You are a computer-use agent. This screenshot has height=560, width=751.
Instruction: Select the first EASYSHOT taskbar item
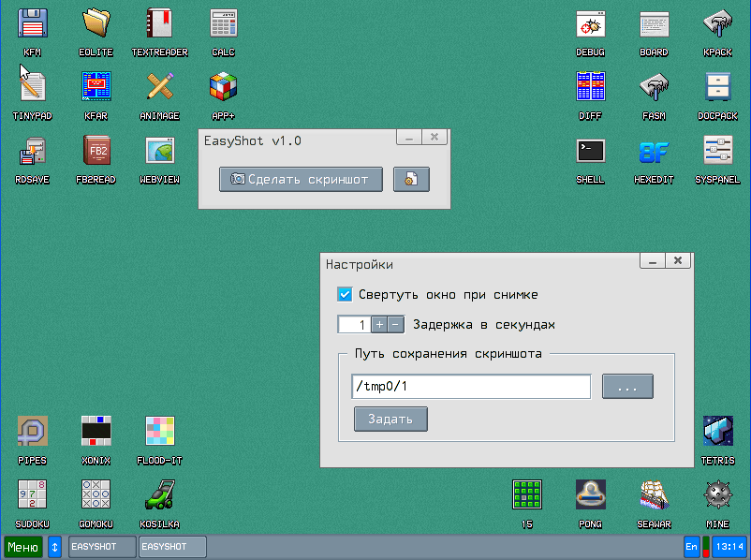pyautogui.click(x=102, y=546)
